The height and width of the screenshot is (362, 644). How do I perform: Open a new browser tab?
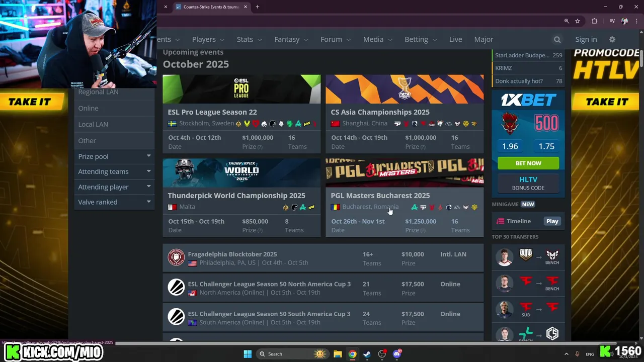(x=258, y=7)
